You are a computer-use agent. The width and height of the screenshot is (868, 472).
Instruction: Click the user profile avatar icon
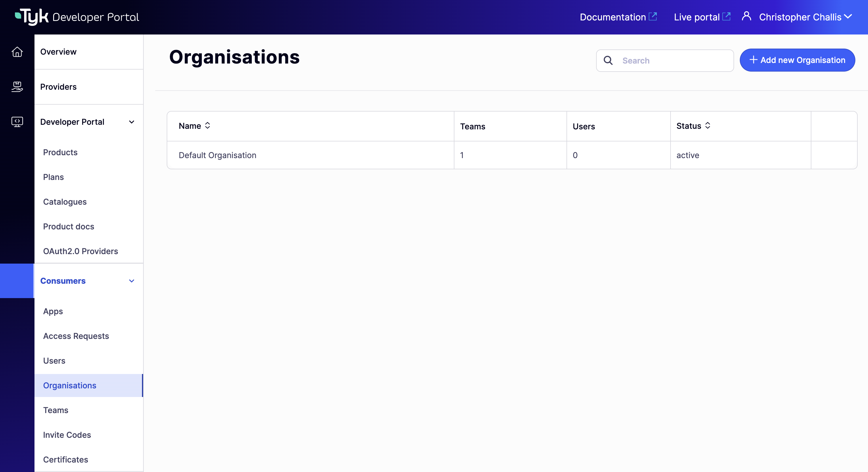coord(746,16)
